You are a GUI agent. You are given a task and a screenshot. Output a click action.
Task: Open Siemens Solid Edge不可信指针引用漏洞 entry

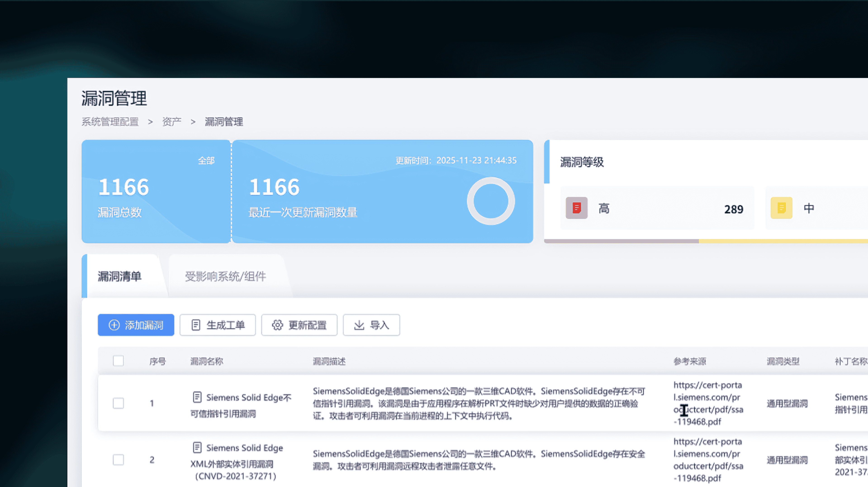241,405
